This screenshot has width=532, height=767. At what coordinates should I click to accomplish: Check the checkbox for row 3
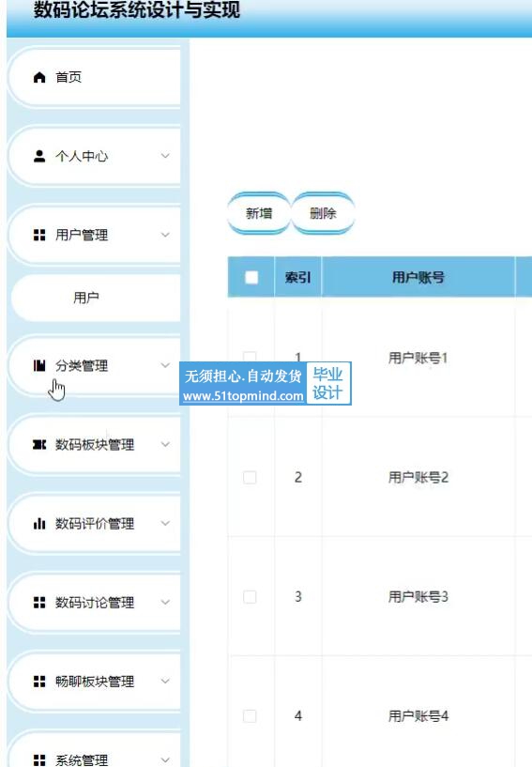pyautogui.click(x=250, y=597)
